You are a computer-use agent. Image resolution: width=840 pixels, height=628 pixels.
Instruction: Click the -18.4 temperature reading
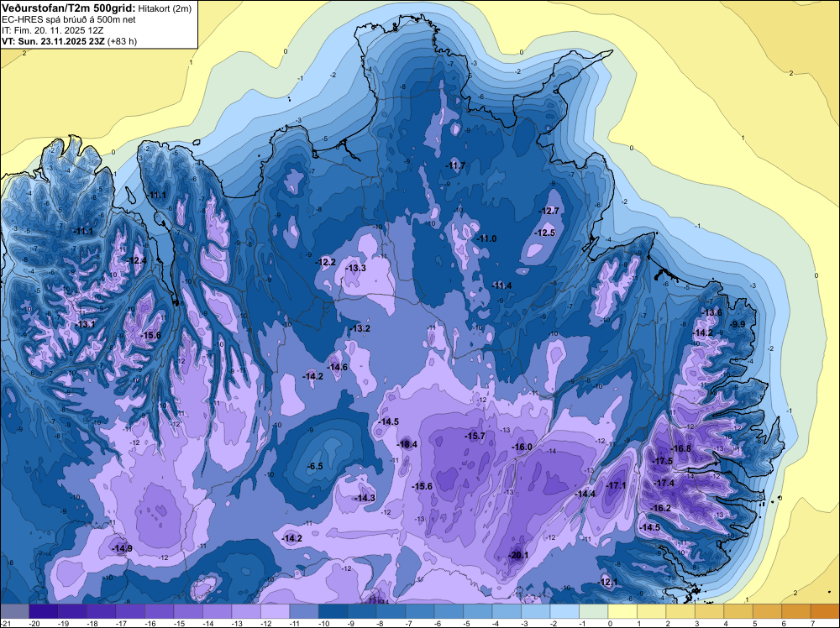coord(407,444)
